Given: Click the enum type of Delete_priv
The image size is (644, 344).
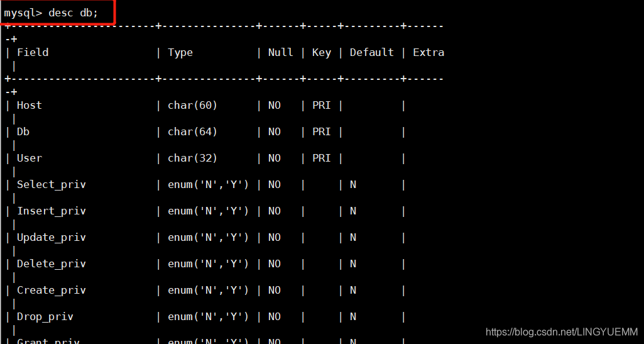Looking at the screenshot, I should click(x=208, y=264).
